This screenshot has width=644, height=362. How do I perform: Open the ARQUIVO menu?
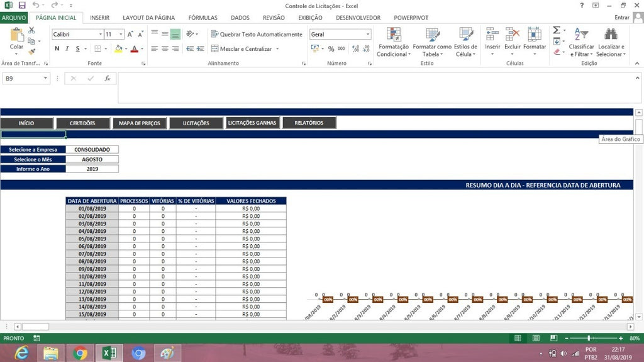point(14,18)
